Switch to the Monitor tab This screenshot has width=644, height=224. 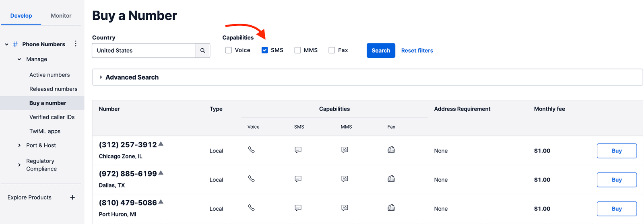(x=61, y=16)
